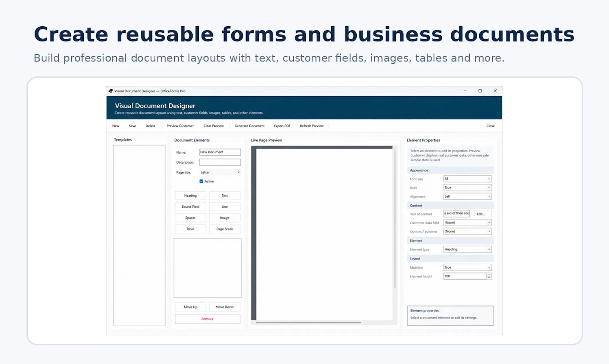The image size is (609, 364).
Task: Maximize the Visual Document Designer window
Action: [480, 91]
